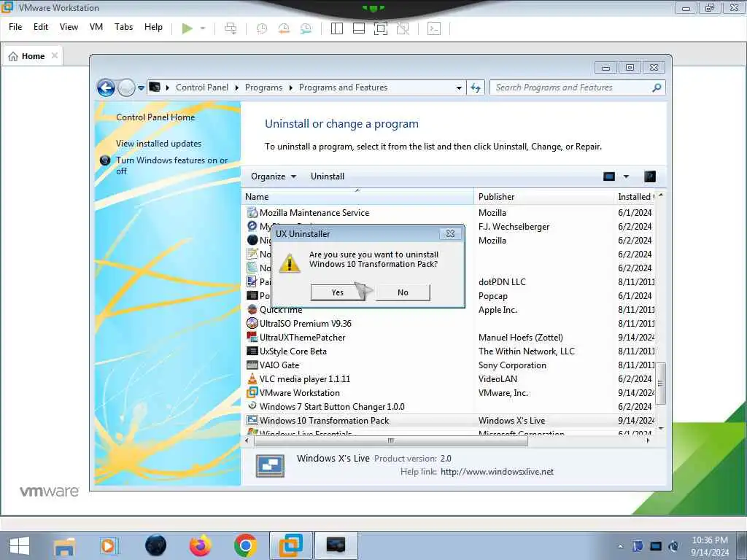Viewport: 747px width, 560px height.
Task: Sort by the Name column header
Action: point(357,197)
